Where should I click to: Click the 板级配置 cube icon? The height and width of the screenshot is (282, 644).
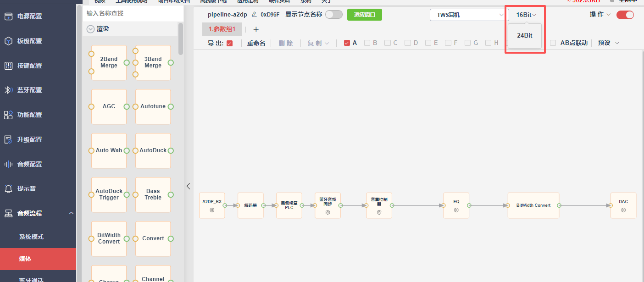click(8, 41)
